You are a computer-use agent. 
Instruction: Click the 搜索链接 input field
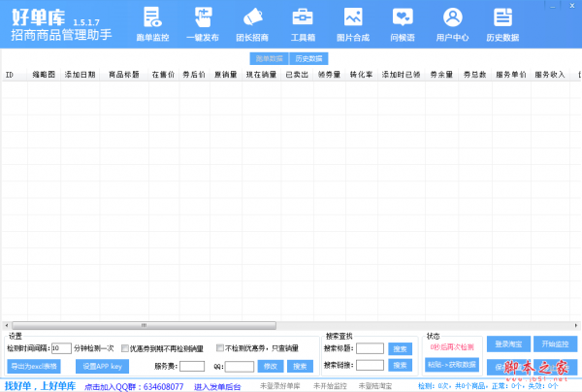pos(371,365)
